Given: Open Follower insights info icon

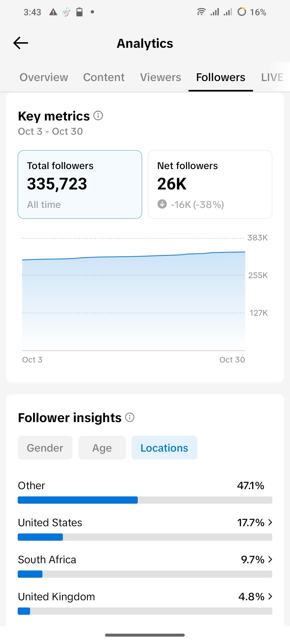Looking at the screenshot, I should point(130,417).
